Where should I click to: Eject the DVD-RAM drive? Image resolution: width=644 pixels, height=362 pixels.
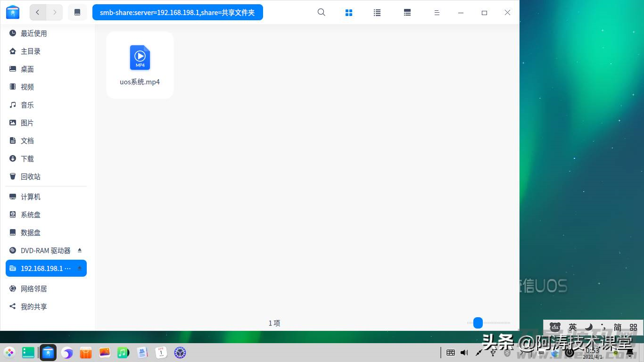point(80,250)
